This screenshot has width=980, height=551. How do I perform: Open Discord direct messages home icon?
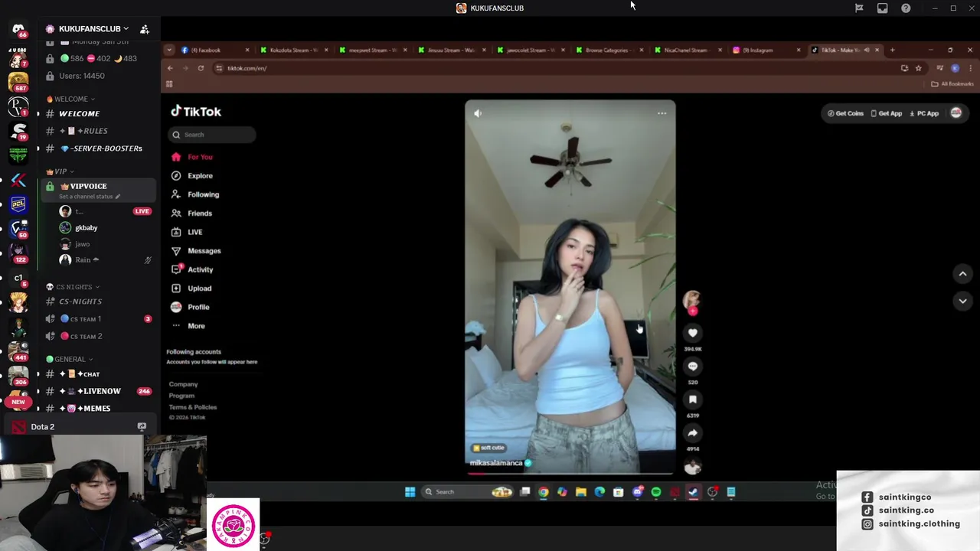[18, 29]
